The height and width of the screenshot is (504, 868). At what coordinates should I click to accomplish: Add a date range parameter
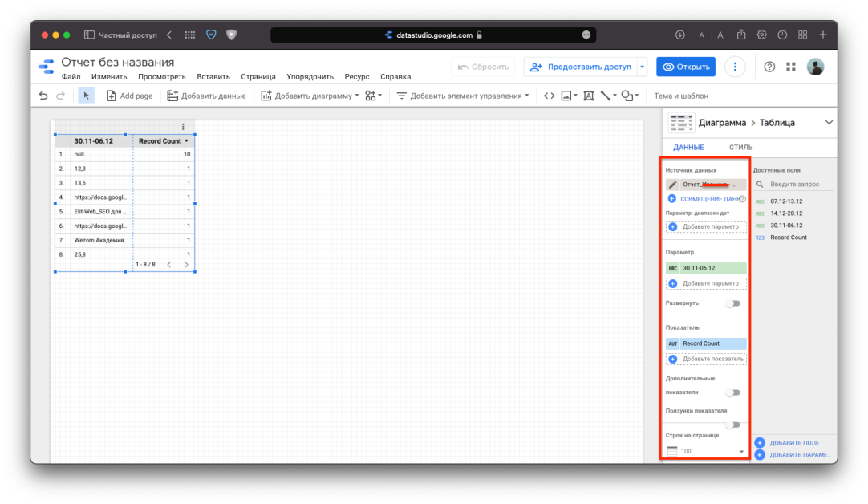coord(707,226)
